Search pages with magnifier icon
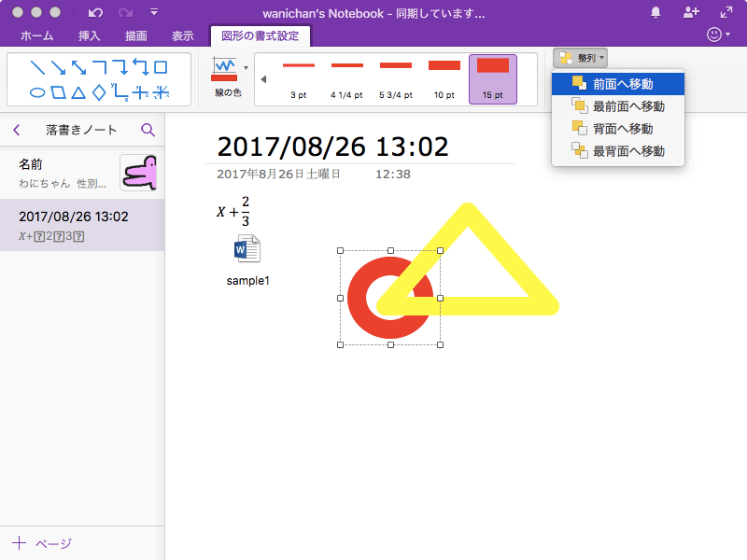The height and width of the screenshot is (560, 747). pos(148,130)
